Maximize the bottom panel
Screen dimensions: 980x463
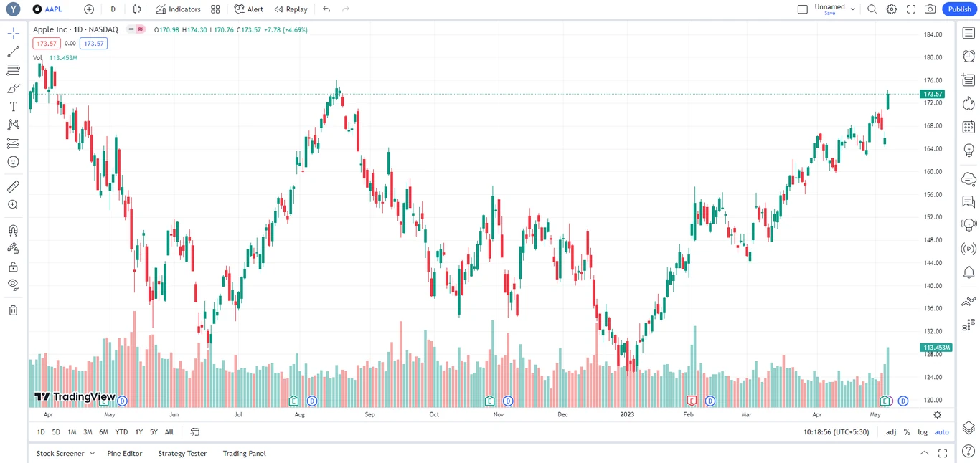tap(943, 454)
